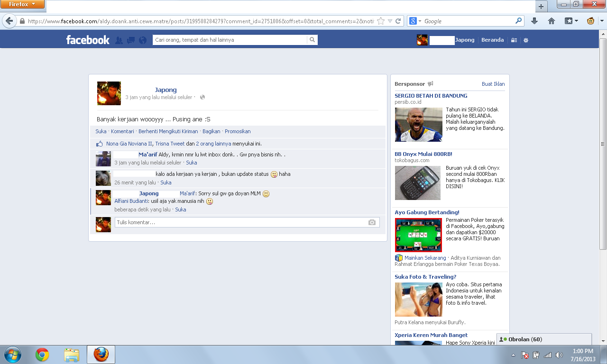The height and width of the screenshot is (364, 607).
Task: Click the network signal tray icon
Action: pos(548,355)
